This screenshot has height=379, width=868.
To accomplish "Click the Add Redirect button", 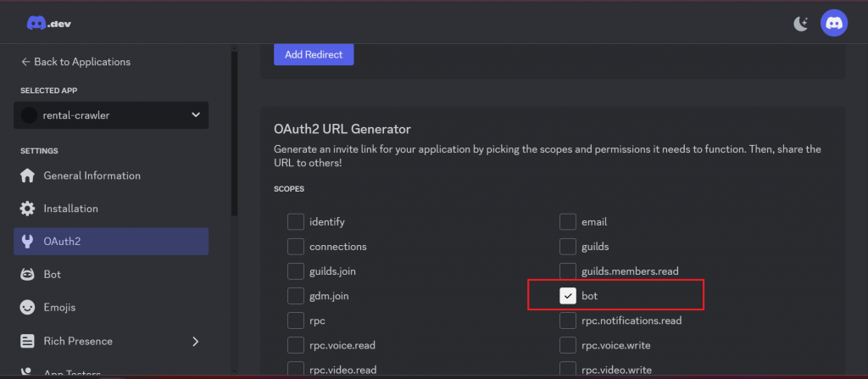I will pos(313,54).
